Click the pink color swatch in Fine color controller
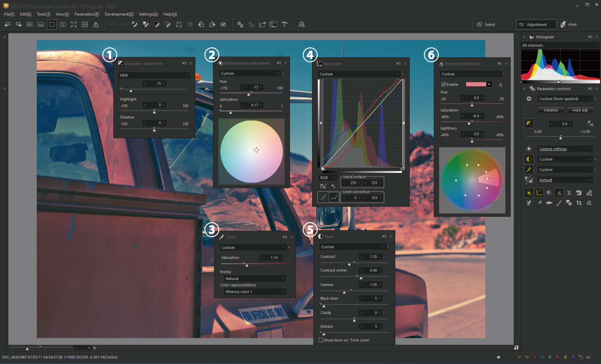 point(476,84)
